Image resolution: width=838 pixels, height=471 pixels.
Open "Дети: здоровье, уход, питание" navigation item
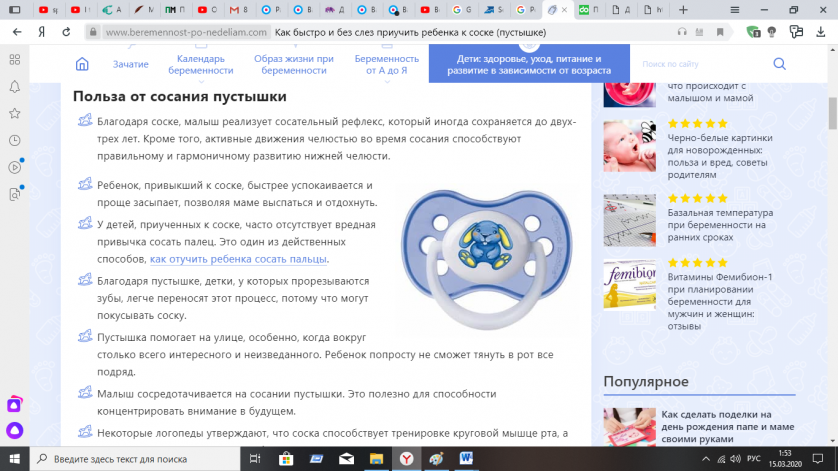(x=529, y=64)
